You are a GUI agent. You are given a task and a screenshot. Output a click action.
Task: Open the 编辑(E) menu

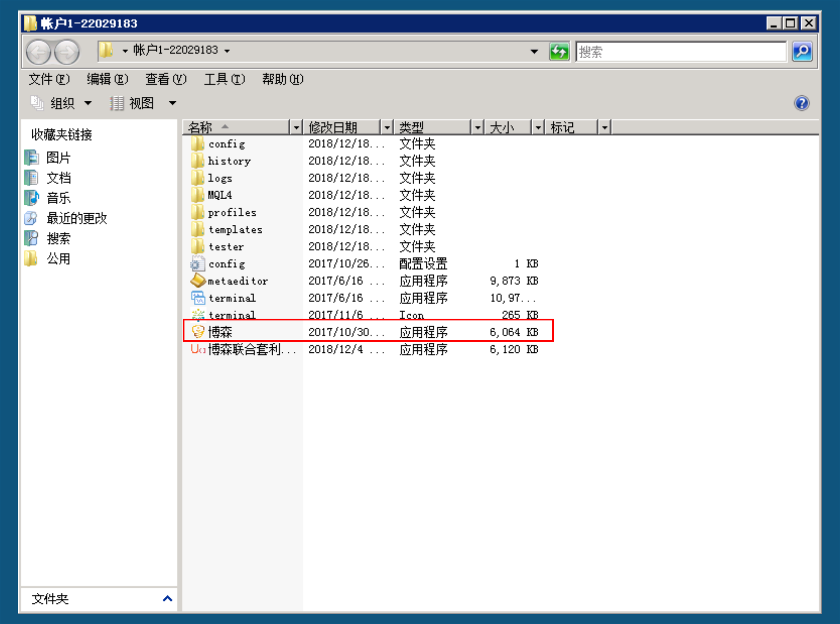(107, 79)
